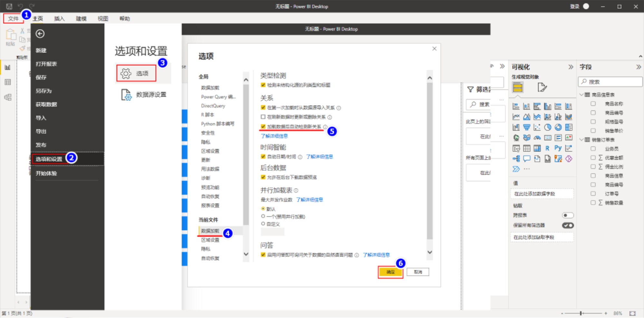
Task: Collapse the 商品信息表 table in Fields
Action: (582, 95)
